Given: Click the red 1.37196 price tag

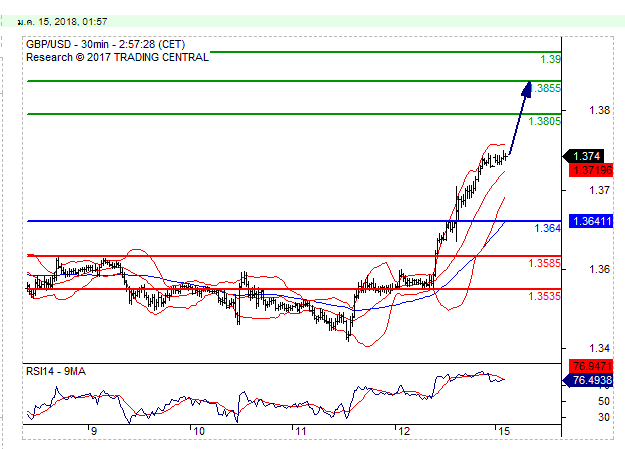Looking at the screenshot, I should coord(586,170).
